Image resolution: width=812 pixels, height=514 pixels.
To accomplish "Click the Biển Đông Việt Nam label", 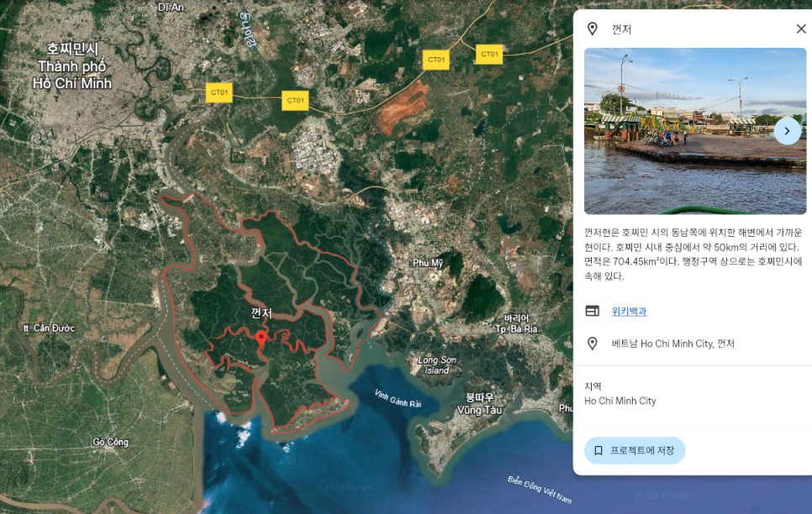I will [540, 490].
